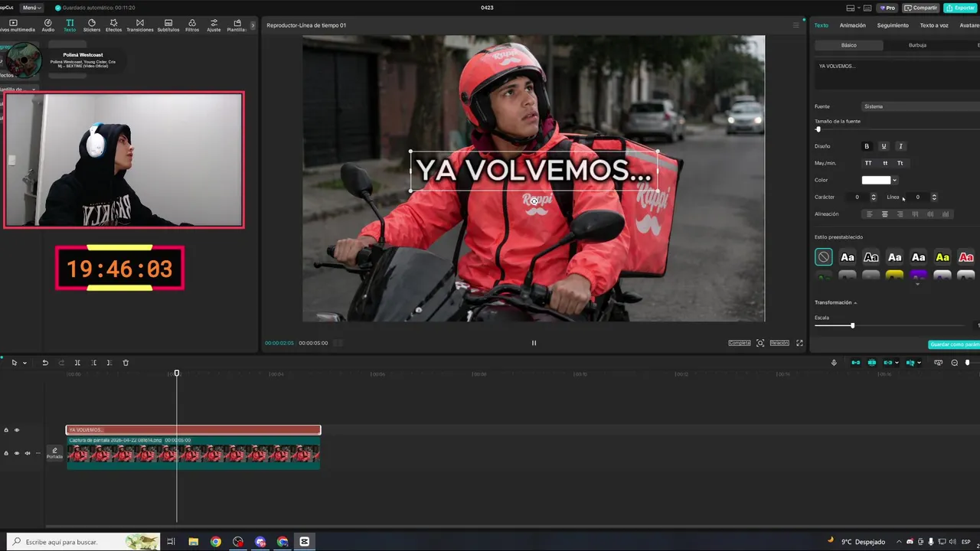
Task: Click the zoom-out timeline magnifier icon
Action: coord(955,363)
